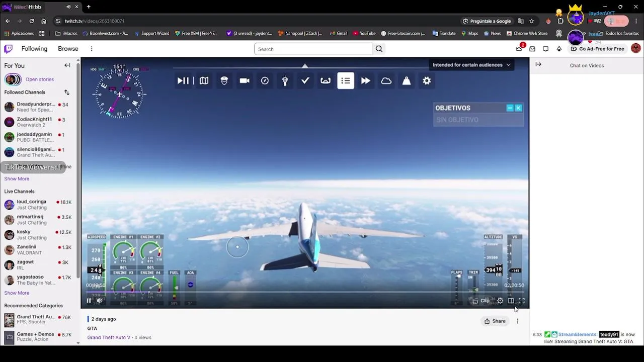Open the Open stories avatar icon

coord(13,79)
